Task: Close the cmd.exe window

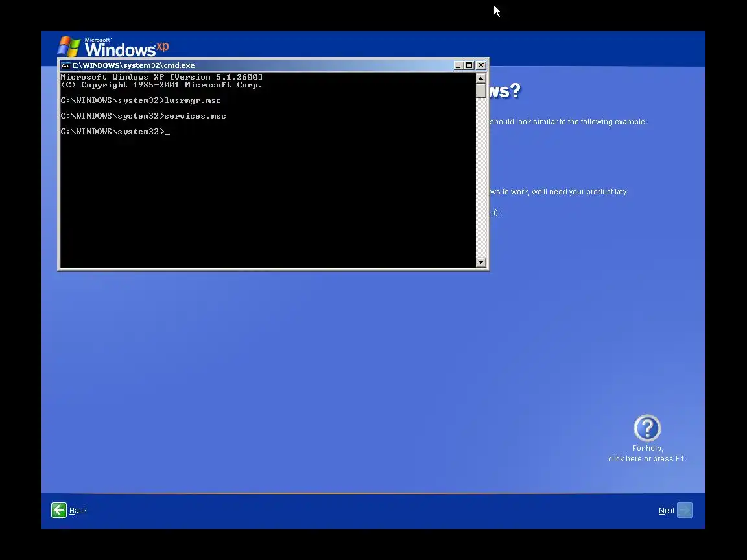Action: [481, 65]
